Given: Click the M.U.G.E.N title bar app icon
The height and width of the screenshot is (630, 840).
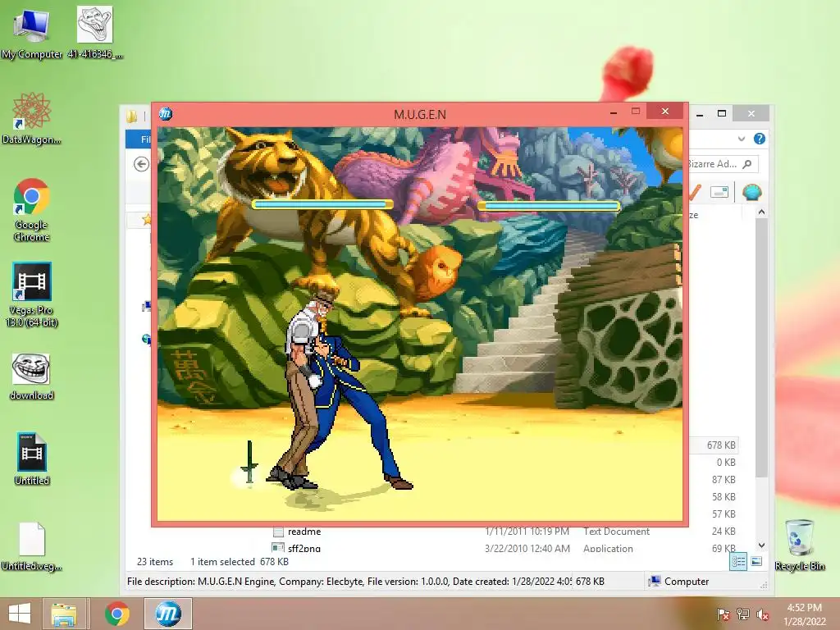Looking at the screenshot, I should pyautogui.click(x=166, y=113).
